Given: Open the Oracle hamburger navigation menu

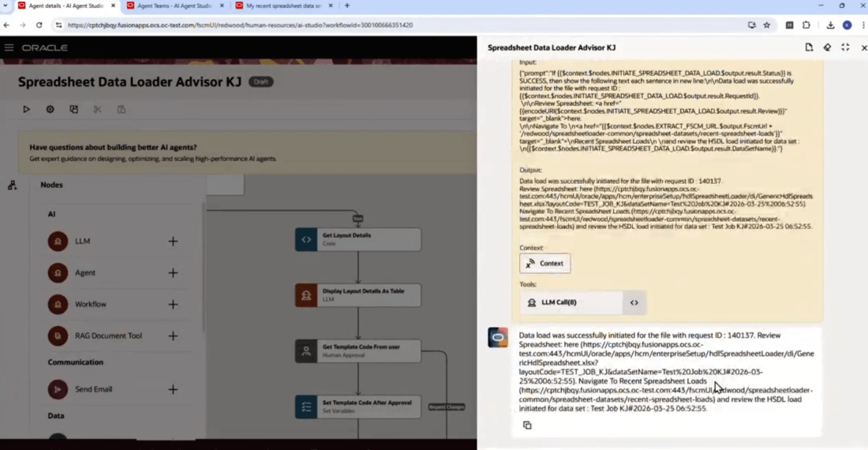Looking at the screenshot, I should (x=9, y=47).
